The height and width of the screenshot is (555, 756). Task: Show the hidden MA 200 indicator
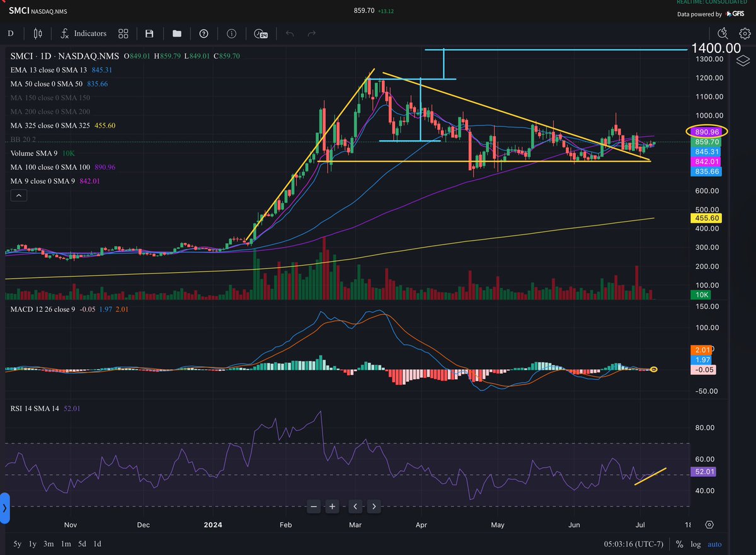coord(50,112)
